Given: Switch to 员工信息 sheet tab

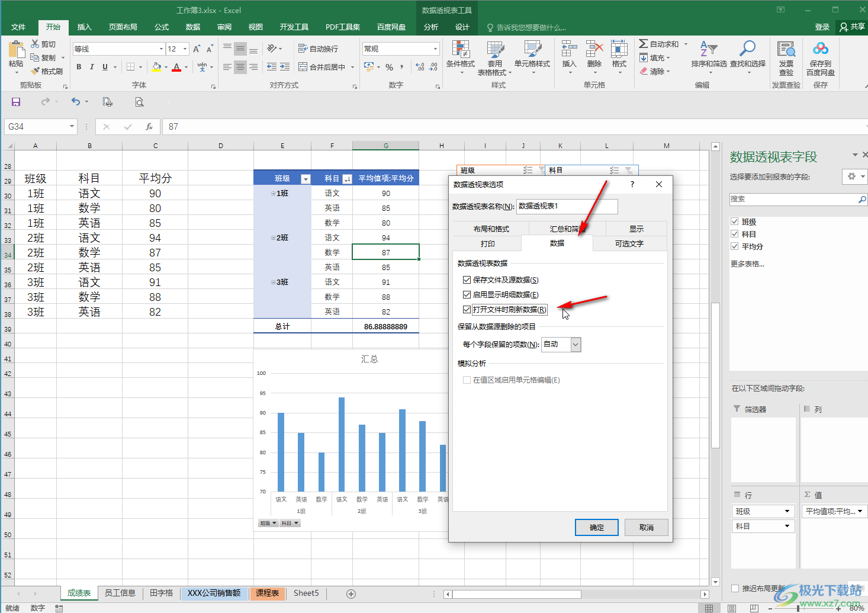Looking at the screenshot, I should click(120, 593).
